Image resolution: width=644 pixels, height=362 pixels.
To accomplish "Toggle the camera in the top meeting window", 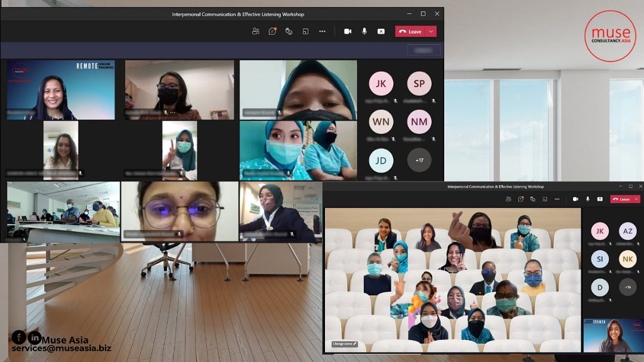I will click(348, 31).
